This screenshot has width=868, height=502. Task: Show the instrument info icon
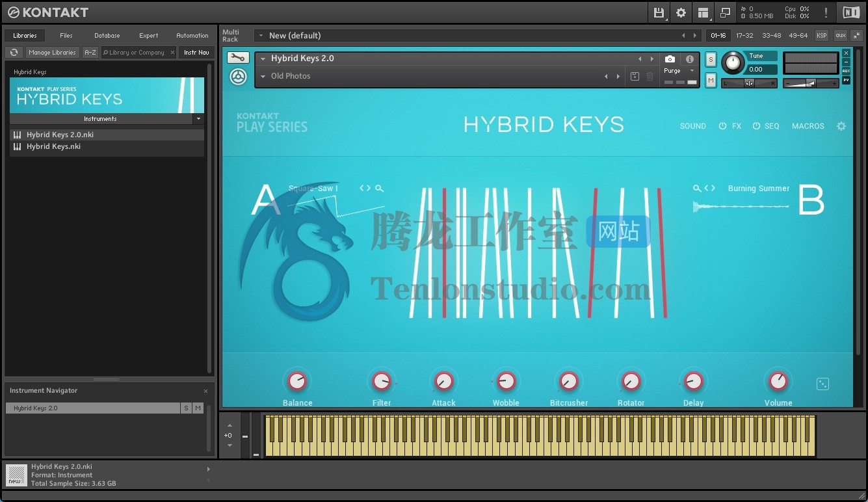(690, 59)
